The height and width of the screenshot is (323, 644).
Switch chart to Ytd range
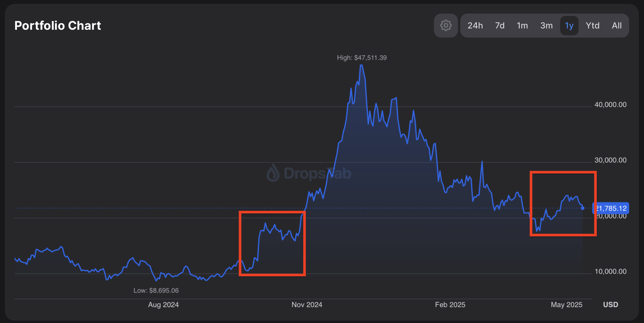point(593,26)
